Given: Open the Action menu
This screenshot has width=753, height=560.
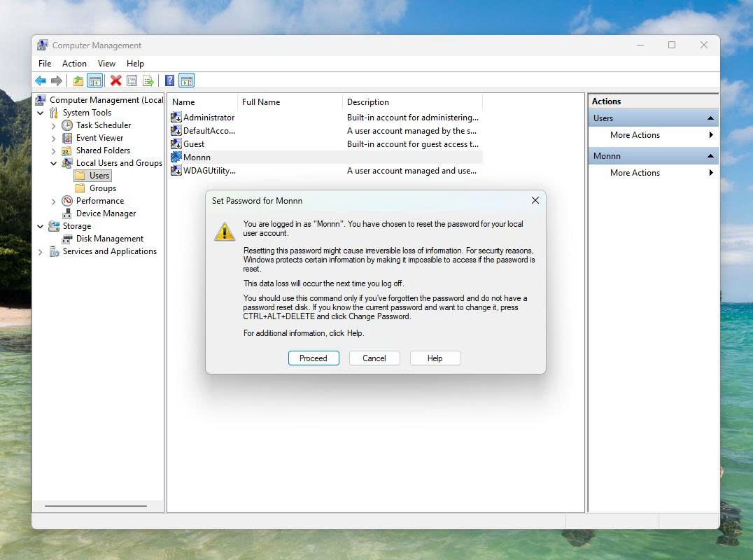Looking at the screenshot, I should (x=74, y=64).
